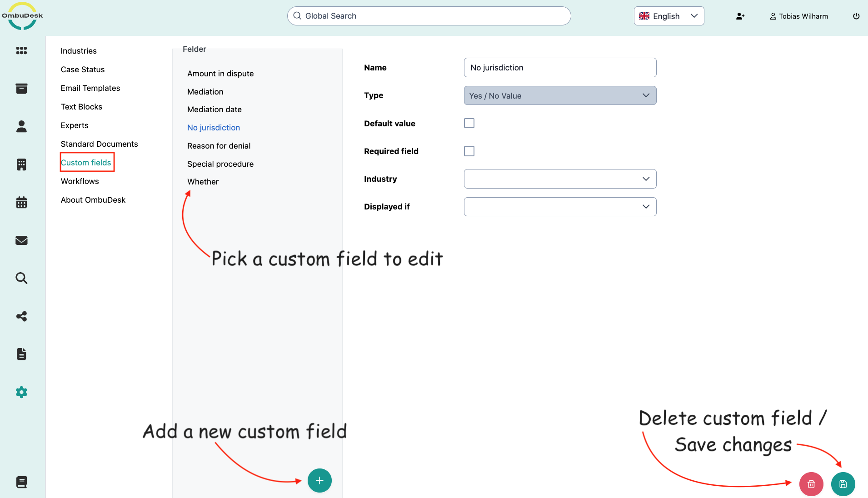The image size is (868, 498).
Task: Open the archive box icon in sidebar
Action: [21, 89]
